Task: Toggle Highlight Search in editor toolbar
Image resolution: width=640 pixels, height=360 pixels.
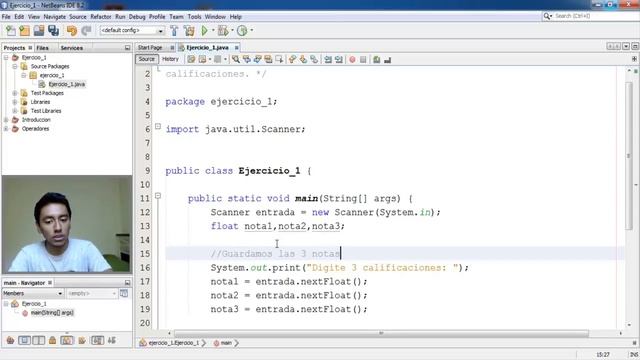Action: (x=268, y=60)
